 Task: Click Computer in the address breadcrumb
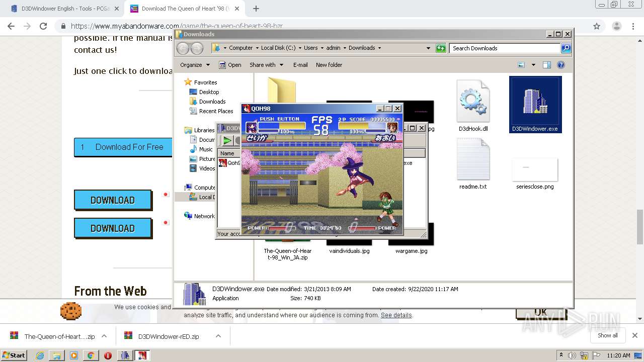[x=240, y=48]
